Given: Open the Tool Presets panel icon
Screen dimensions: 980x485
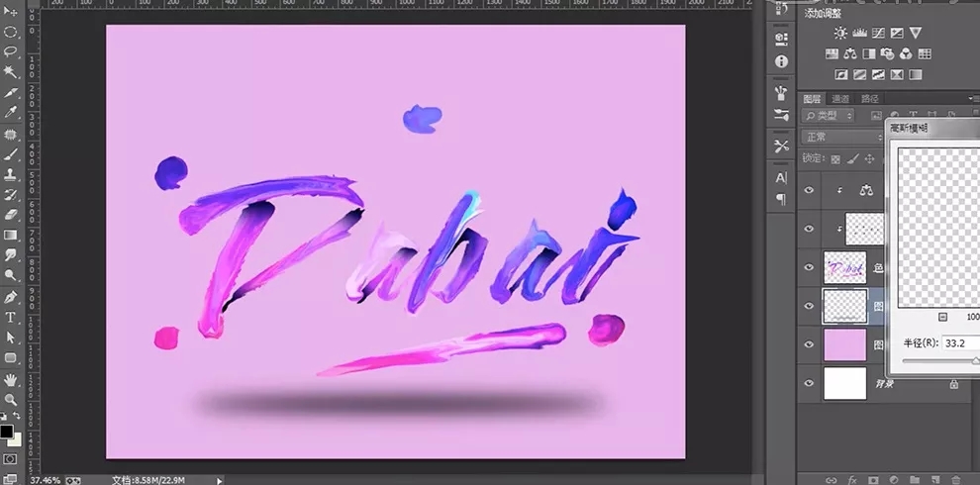Looking at the screenshot, I should pos(781,146).
